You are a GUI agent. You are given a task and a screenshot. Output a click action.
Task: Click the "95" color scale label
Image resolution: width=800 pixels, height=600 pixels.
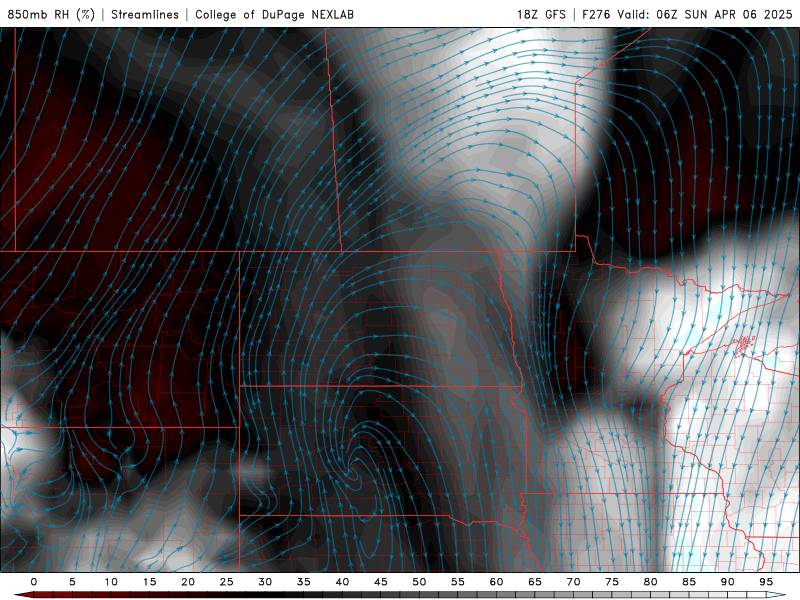point(766,582)
